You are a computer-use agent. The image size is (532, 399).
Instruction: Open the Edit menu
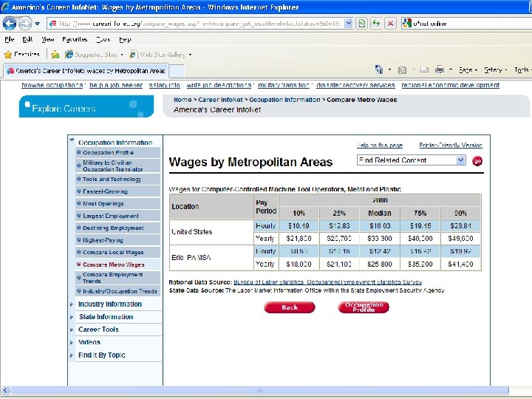pyautogui.click(x=27, y=39)
